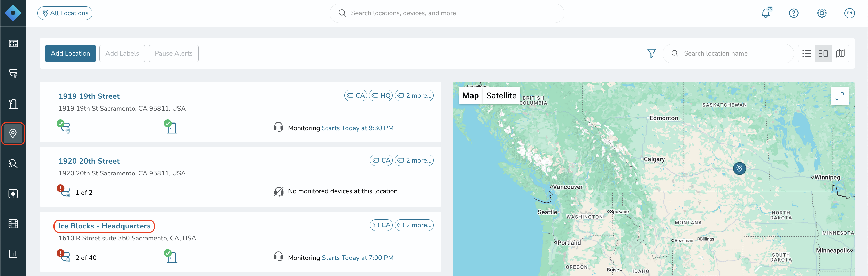Click CA label on Ice Blocks Headquarters
The width and height of the screenshot is (868, 276).
[x=381, y=225]
